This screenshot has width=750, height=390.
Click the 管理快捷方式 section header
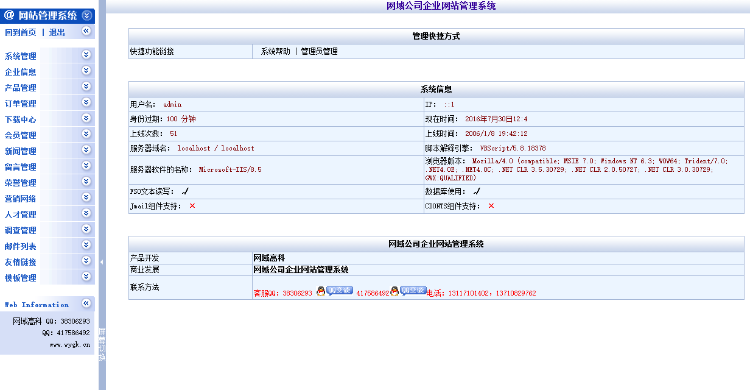click(436, 36)
